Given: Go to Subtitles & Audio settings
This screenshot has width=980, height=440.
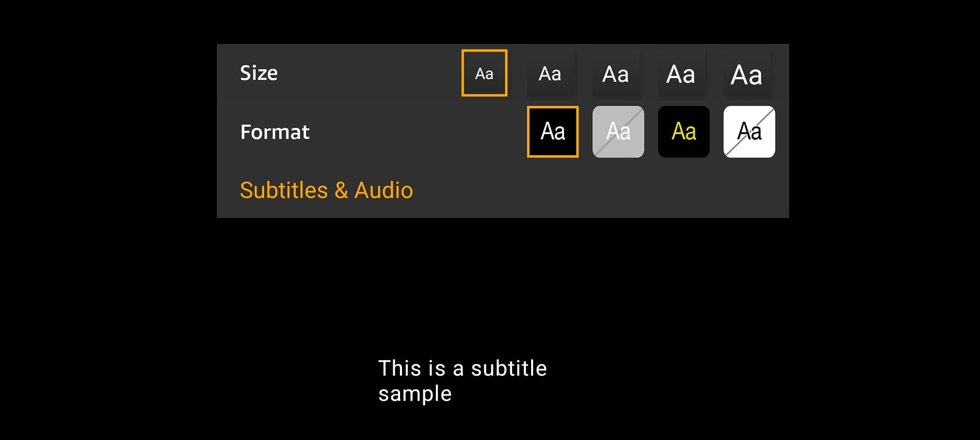Looking at the screenshot, I should 326,190.
